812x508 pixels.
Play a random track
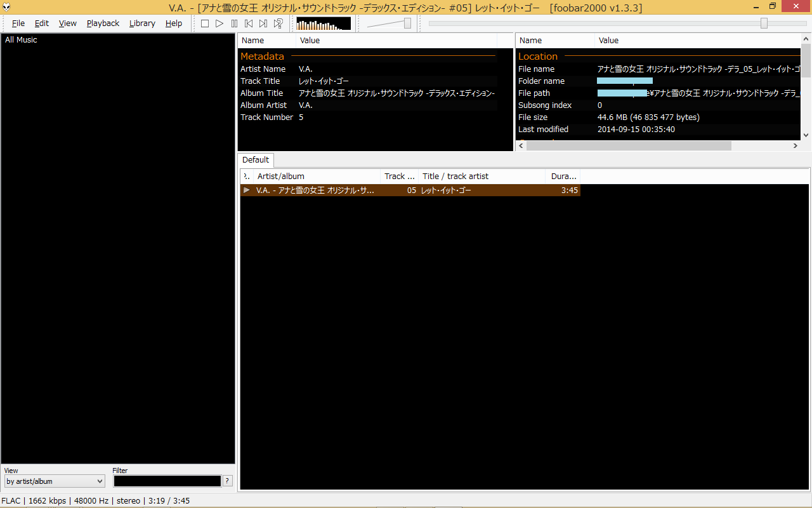coord(278,23)
